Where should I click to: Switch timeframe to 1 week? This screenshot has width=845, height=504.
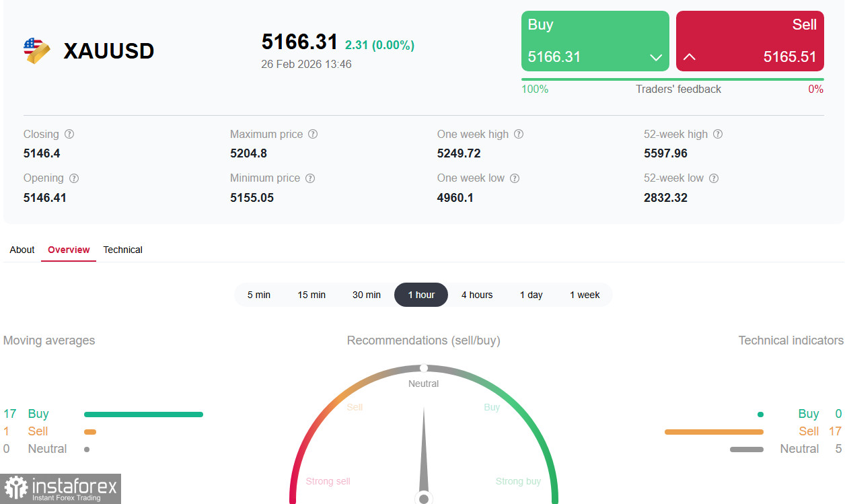(585, 295)
